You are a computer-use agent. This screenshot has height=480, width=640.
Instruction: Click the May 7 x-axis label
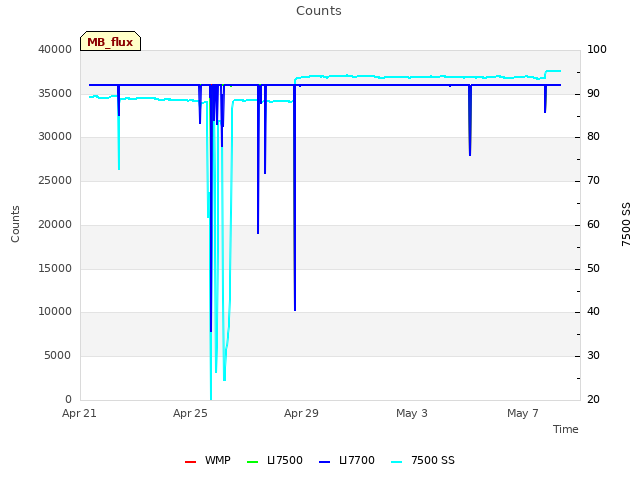[x=523, y=413]
